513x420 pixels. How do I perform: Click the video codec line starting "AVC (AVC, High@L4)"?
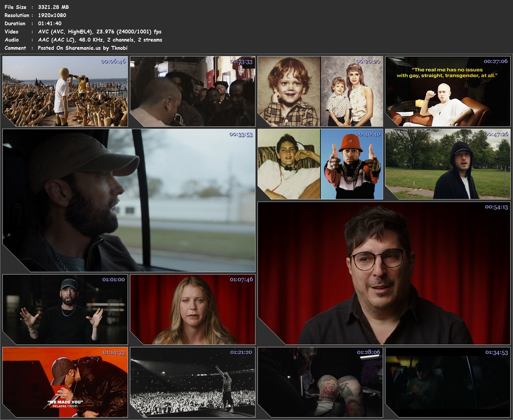pyautogui.click(x=100, y=31)
